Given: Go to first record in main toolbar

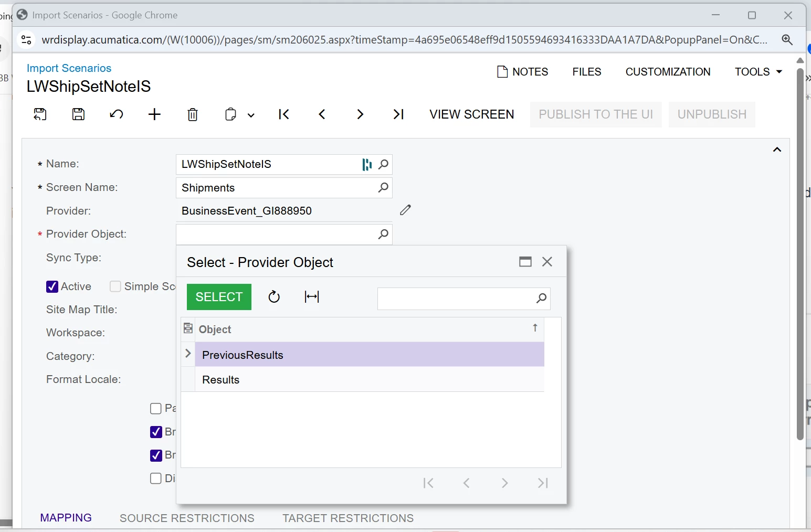Looking at the screenshot, I should [284, 114].
